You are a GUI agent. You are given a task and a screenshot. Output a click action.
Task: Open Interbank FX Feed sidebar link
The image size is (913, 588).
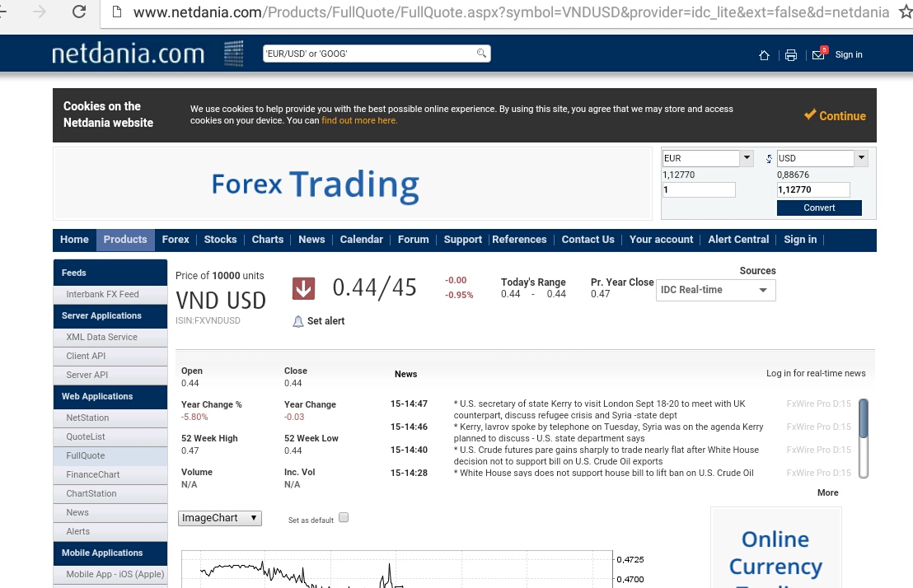110,294
